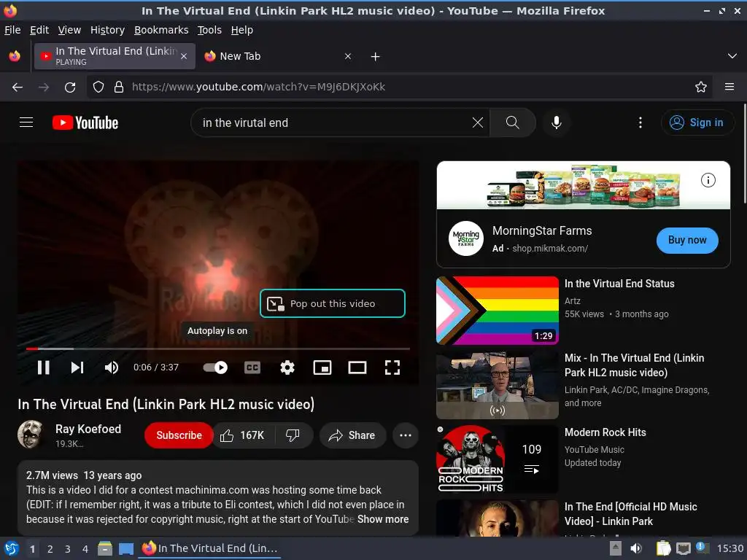Click Buy now on MorningStar Farms ad
The height and width of the screenshot is (560, 747).
[x=687, y=240]
